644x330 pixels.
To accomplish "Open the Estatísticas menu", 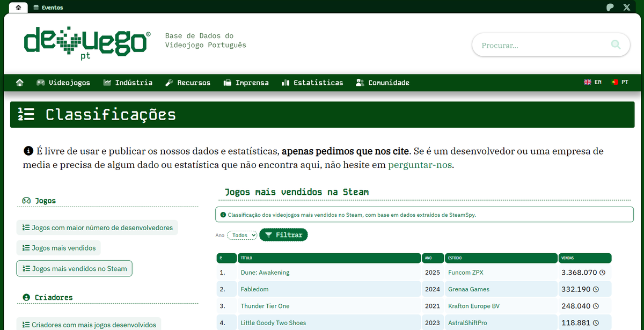I will (312, 83).
